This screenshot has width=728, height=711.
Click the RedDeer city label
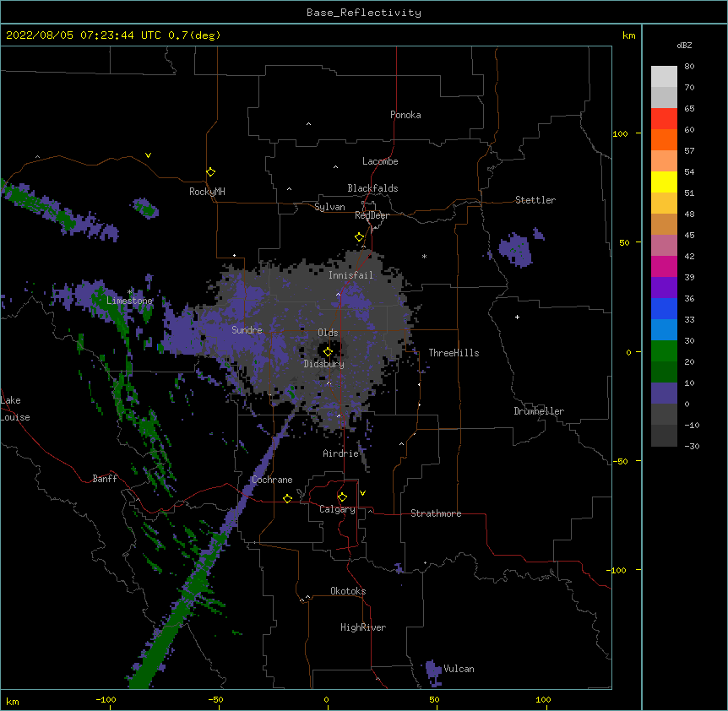372,215
